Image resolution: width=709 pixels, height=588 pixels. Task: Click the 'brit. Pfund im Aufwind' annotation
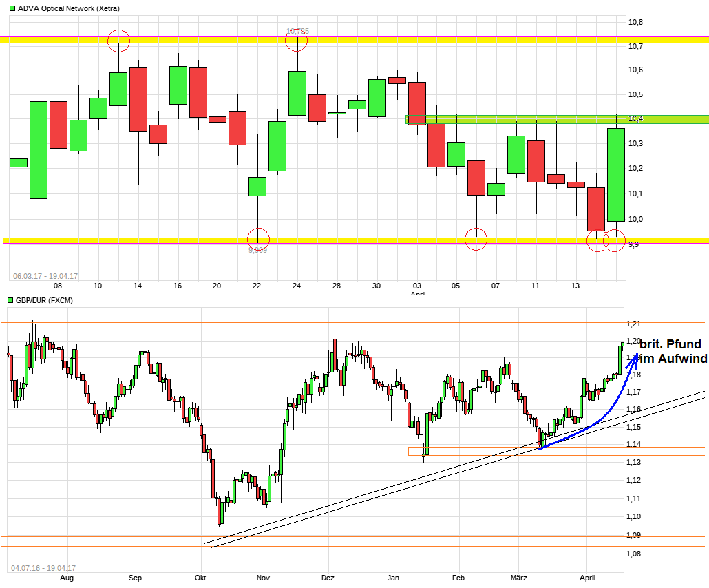coord(671,351)
